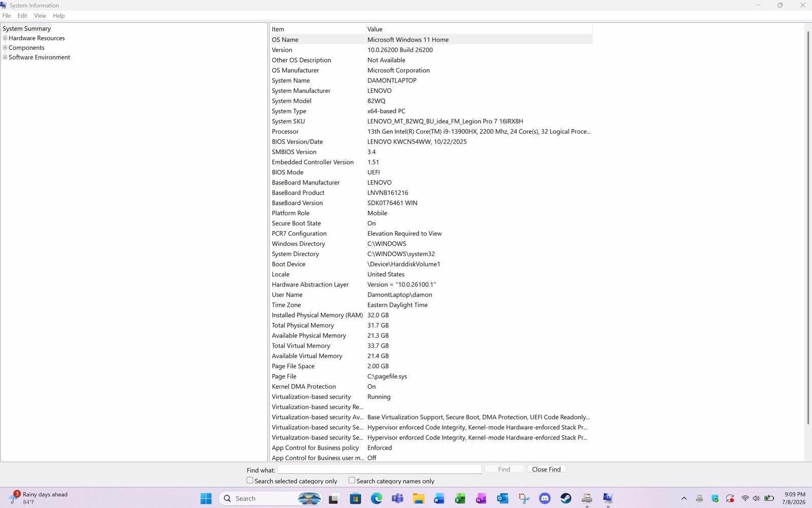Image resolution: width=812 pixels, height=508 pixels.
Task: Click the BaseBoard Product value LNVNB161216
Action: [x=388, y=193]
